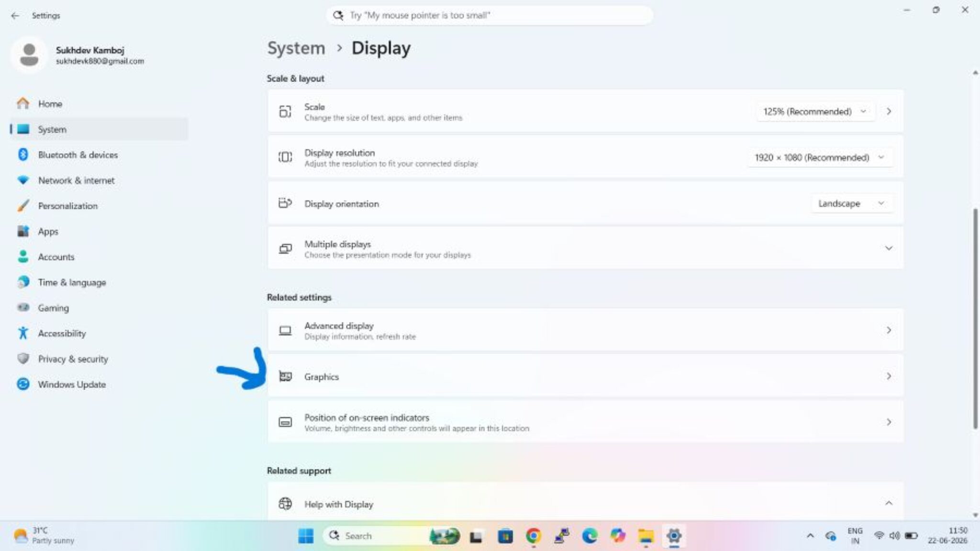Viewport: 980px width, 551px height.
Task: Select System in the sidebar
Action: click(x=99, y=129)
